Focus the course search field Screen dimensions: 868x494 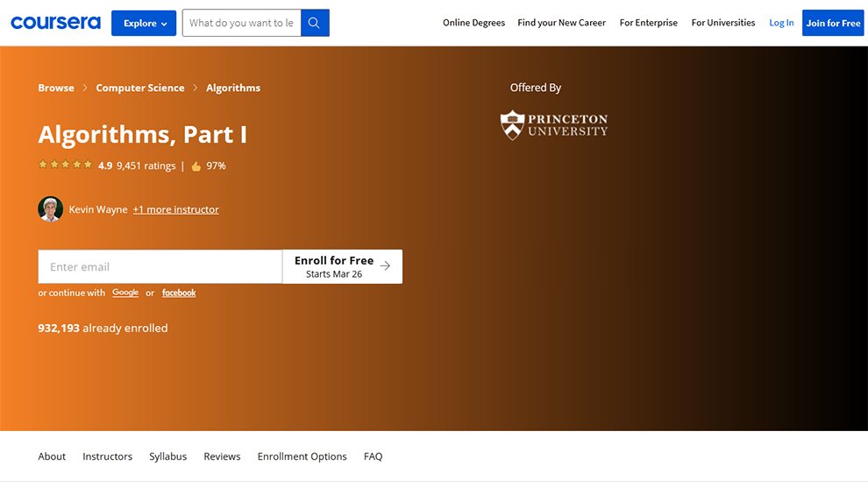coord(241,23)
